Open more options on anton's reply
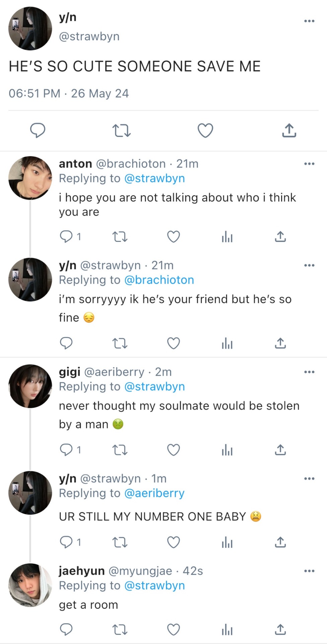 [x=309, y=164]
